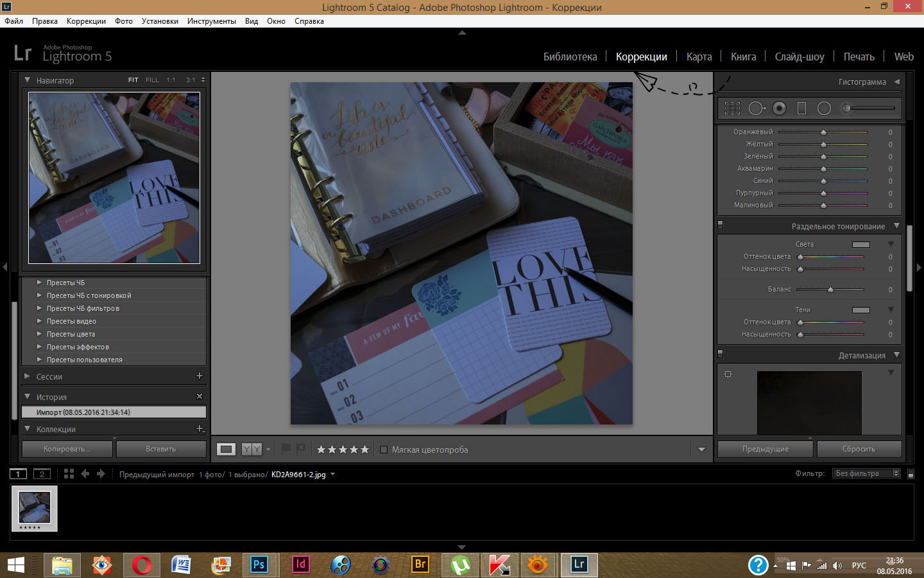924x578 pixels.
Task: Select the Crop Overlay tool
Action: (732, 109)
